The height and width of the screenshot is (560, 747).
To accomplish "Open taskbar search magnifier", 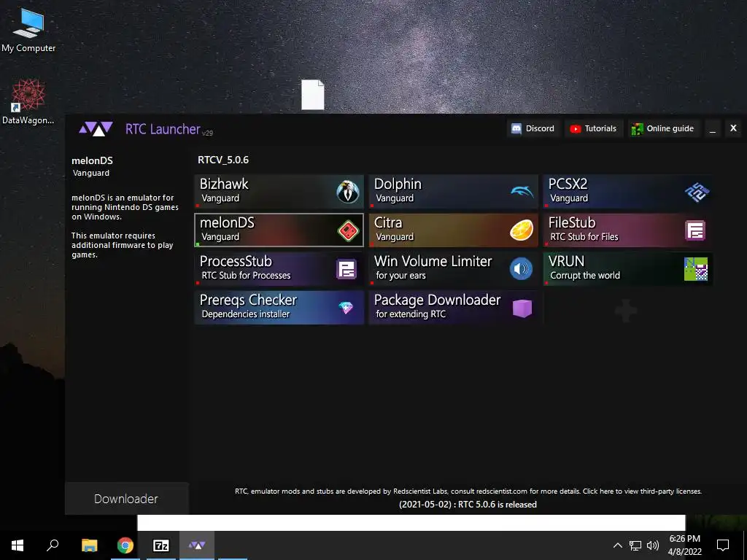I will (x=53, y=545).
